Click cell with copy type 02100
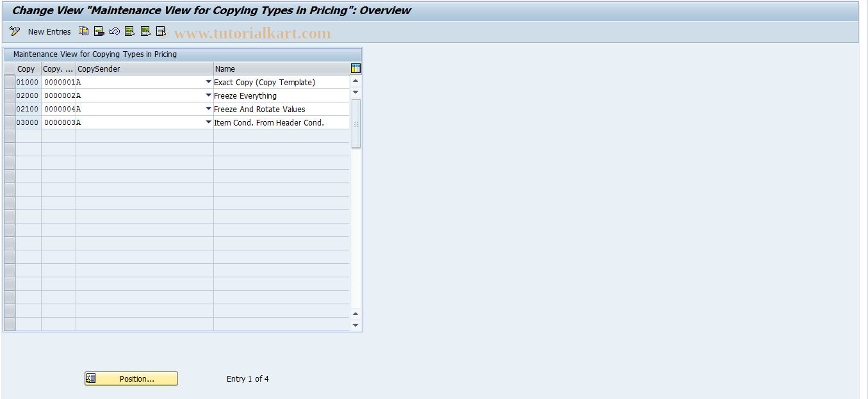Image resolution: width=868 pixels, height=399 pixels. pos(28,109)
